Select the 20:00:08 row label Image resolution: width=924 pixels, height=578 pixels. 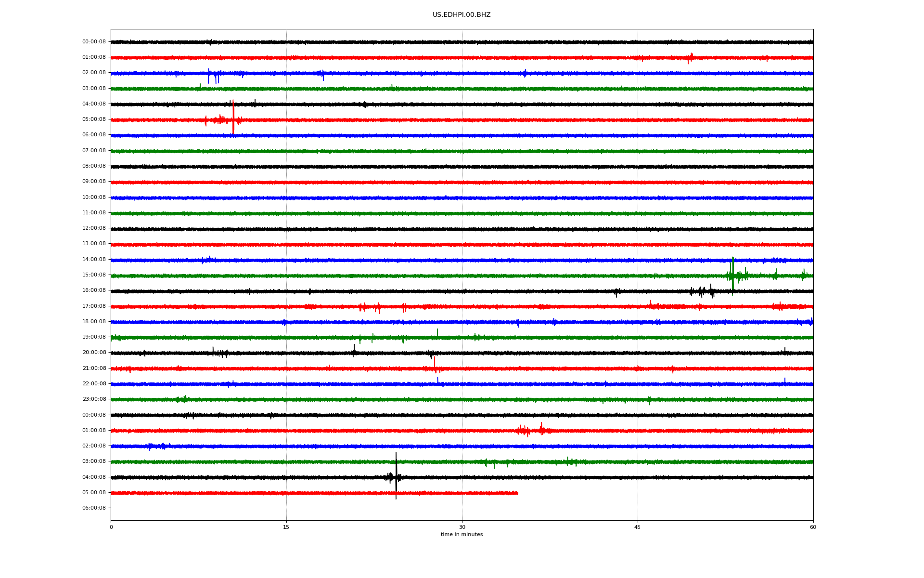(x=94, y=353)
